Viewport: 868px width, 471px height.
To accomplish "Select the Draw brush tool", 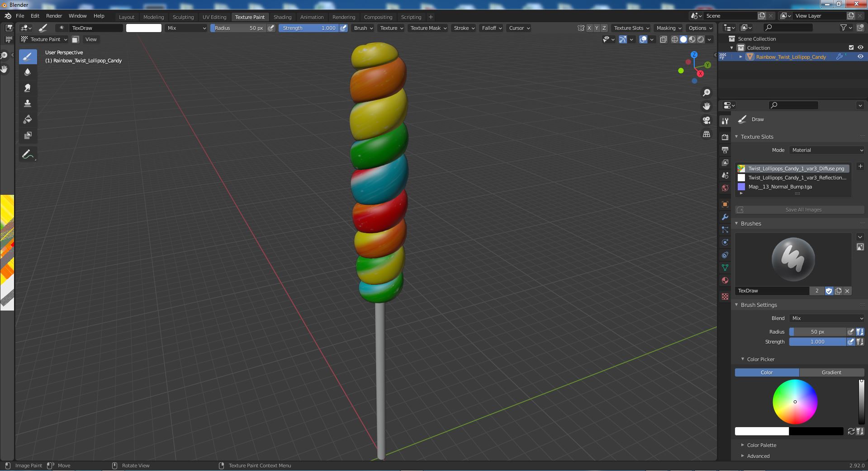I will (28, 57).
